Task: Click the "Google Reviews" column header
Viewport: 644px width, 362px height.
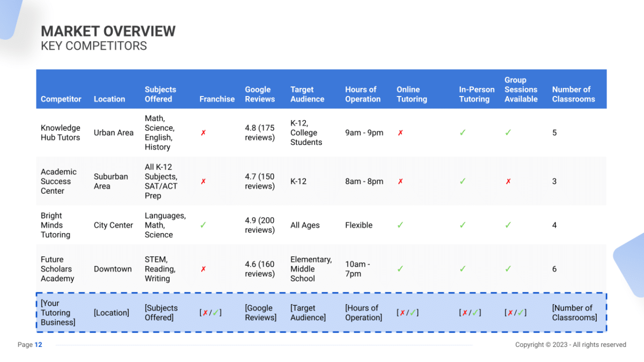Action: [260, 94]
